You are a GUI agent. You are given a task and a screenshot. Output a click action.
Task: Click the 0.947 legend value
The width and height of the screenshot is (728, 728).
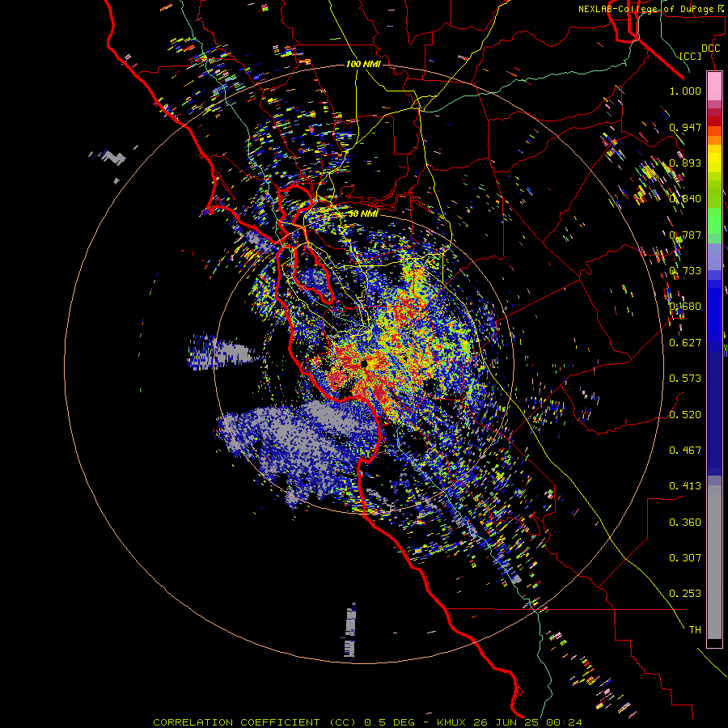tap(685, 127)
